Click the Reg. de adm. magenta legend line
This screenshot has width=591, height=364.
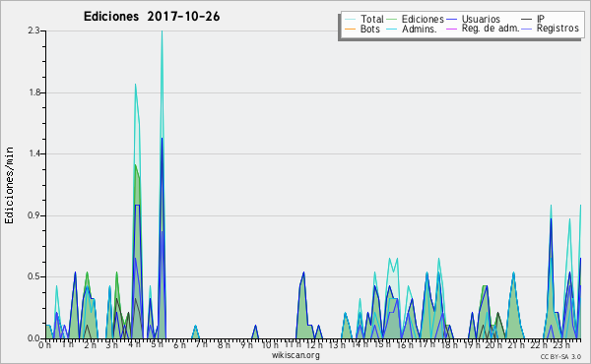tap(451, 29)
